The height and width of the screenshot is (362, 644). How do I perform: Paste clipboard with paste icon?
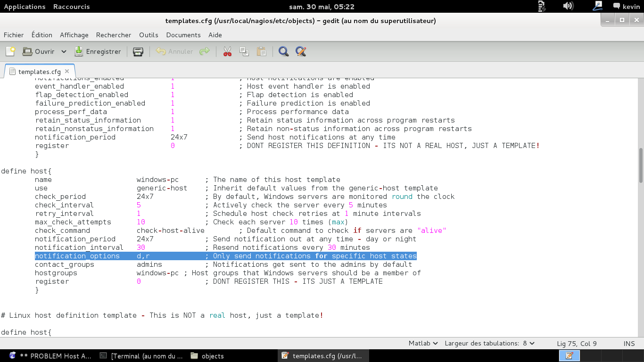[x=261, y=51]
